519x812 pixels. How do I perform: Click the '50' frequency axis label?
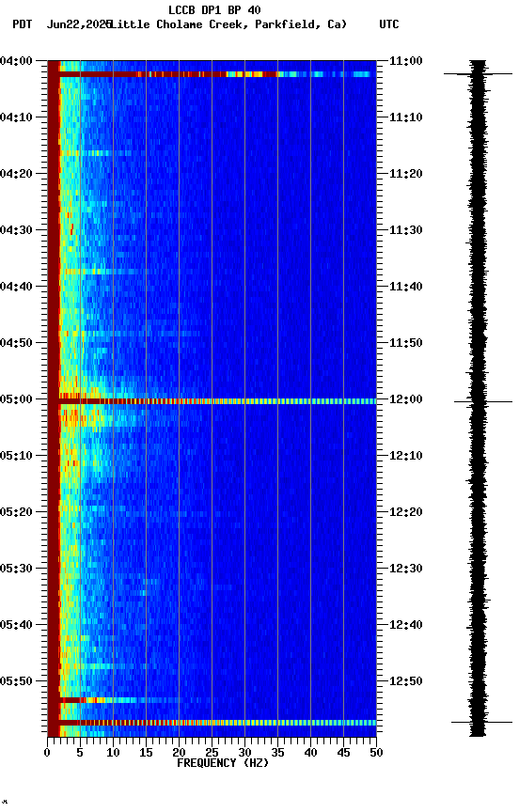[x=377, y=753]
